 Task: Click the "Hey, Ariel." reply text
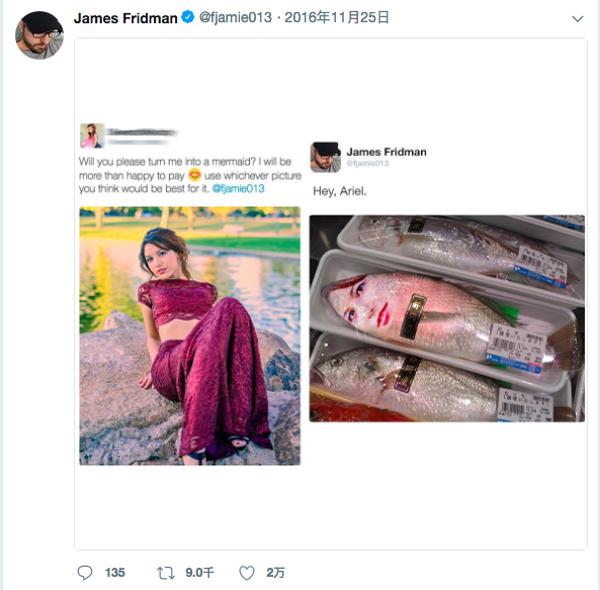point(341,191)
